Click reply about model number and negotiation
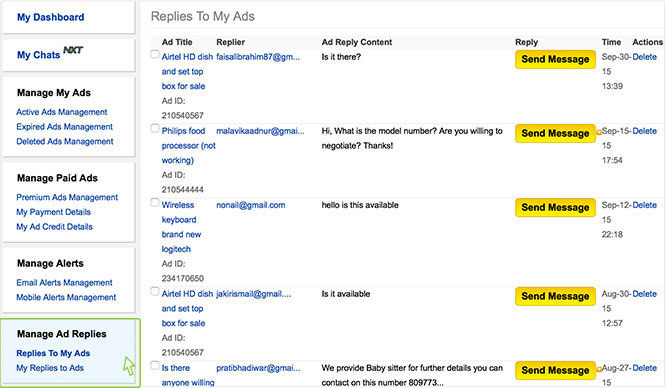The width and height of the screenshot is (667, 388). click(412, 138)
